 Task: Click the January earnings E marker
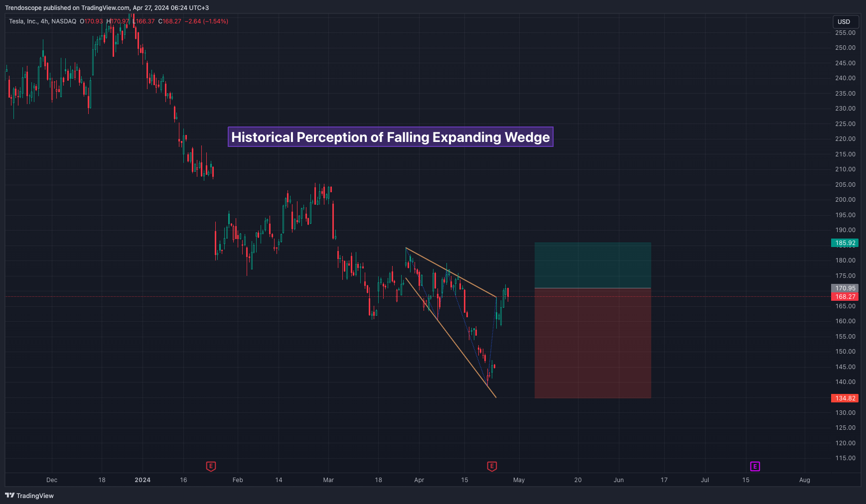click(211, 466)
